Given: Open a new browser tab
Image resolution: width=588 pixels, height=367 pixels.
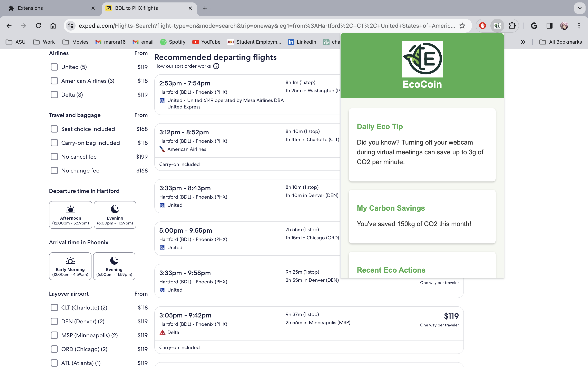Looking at the screenshot, I should [x=205, y=8].
